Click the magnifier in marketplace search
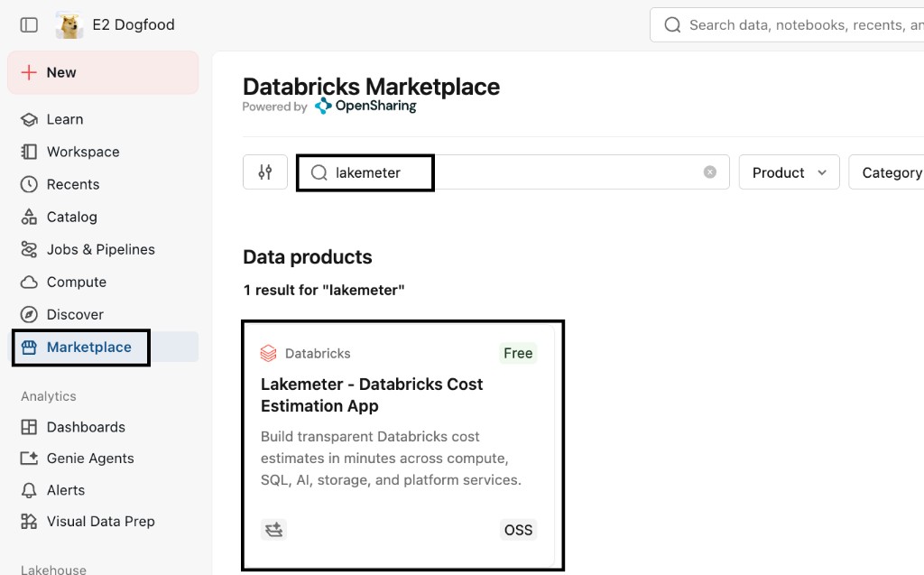The height and width of the screenshot is (575, 924). 319,172
